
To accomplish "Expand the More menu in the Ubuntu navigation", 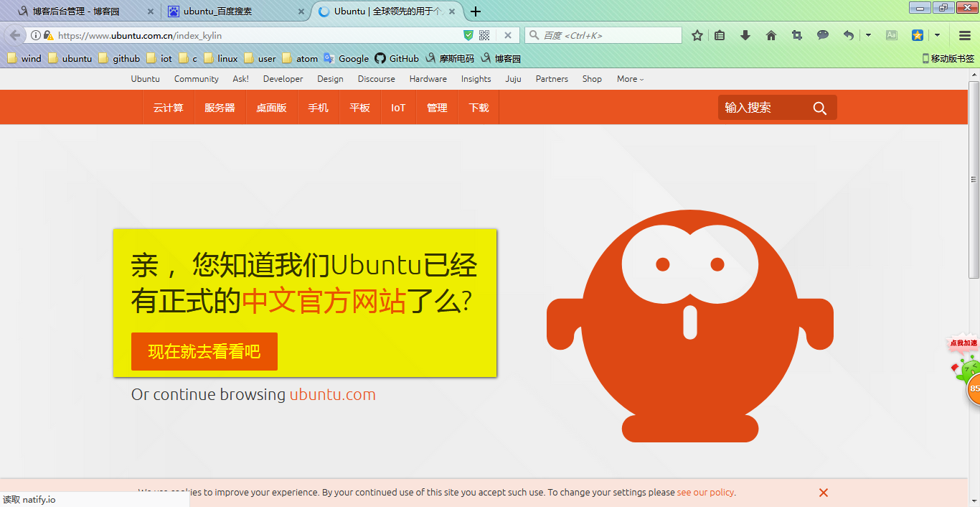I will coord(629,79).
